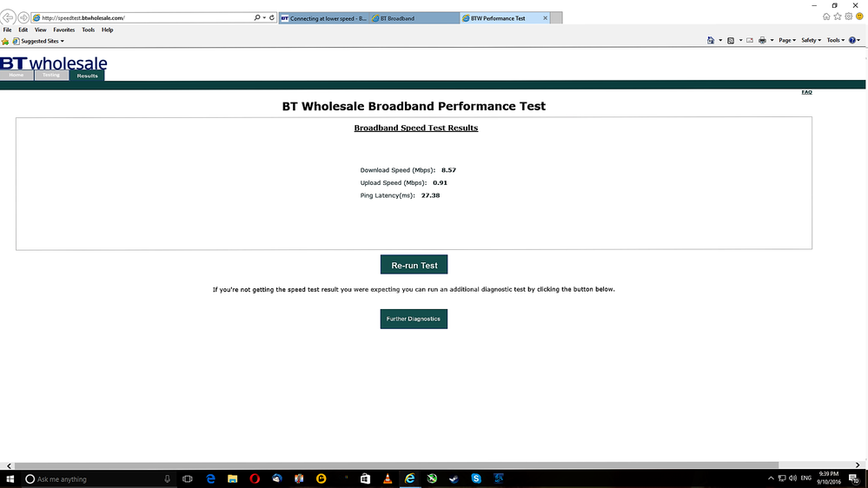Click the ENG language indicator
The image size is (868, 488).
[x=806, y=478]
